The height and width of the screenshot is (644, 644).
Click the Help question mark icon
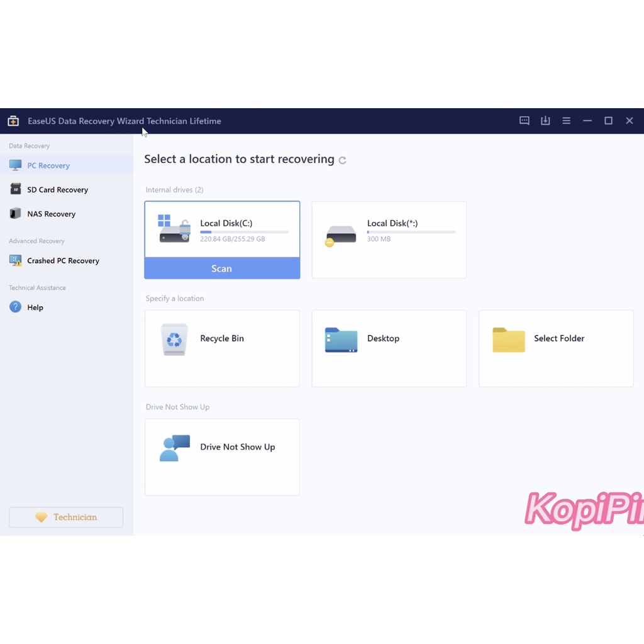click(15, 307)
